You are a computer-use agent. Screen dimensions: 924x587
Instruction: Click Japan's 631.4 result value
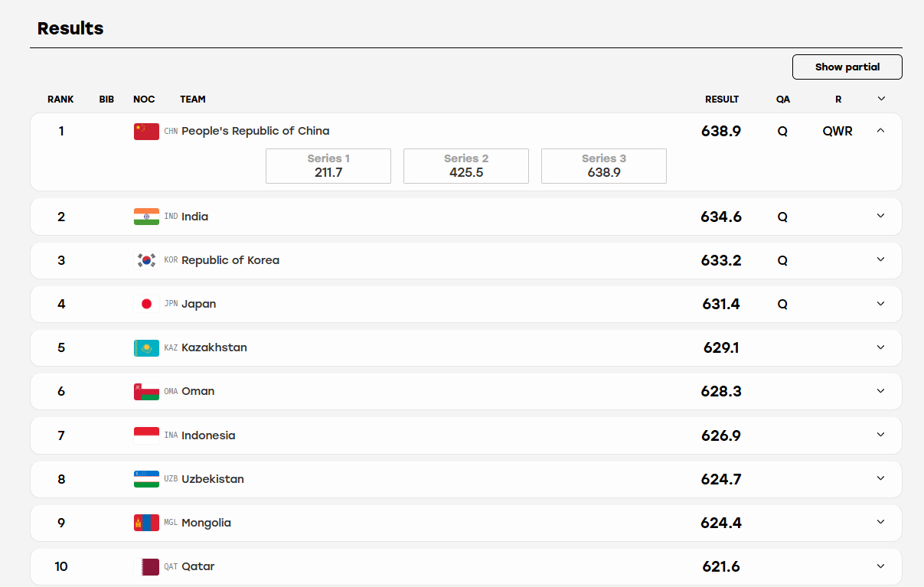[721, 304]
